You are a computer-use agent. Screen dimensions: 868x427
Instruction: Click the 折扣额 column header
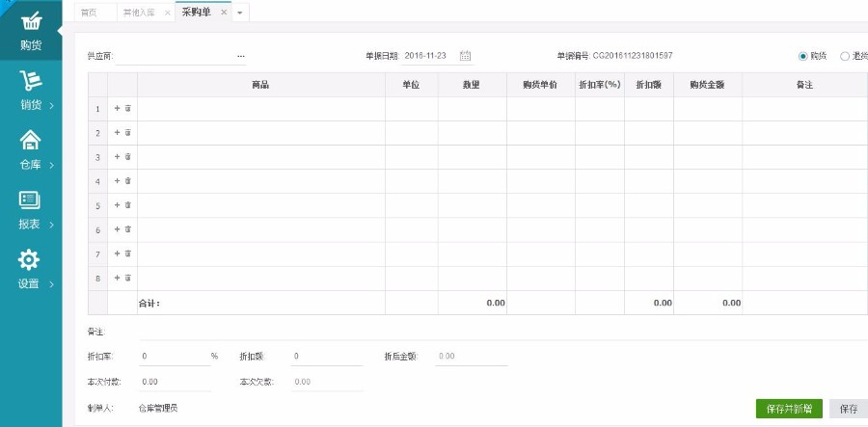pos(649,85)
